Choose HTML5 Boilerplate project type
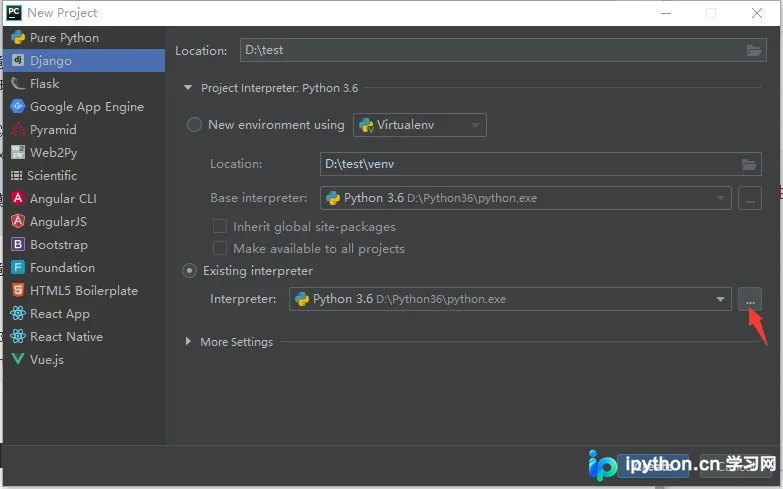Image resolution: width=783 pixels, height=489 pixels. pos(84,290)
